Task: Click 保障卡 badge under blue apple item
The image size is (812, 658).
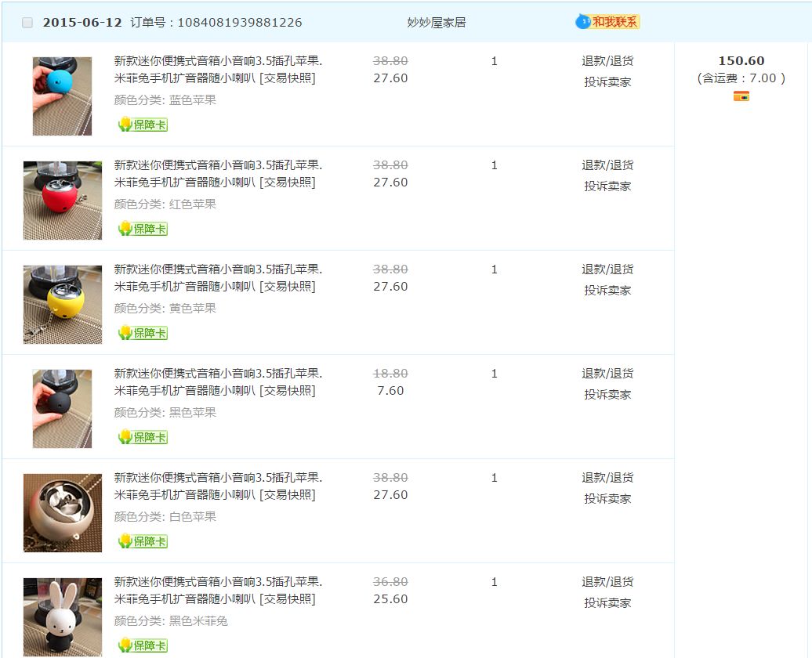Action: click(x=143, y=125)
